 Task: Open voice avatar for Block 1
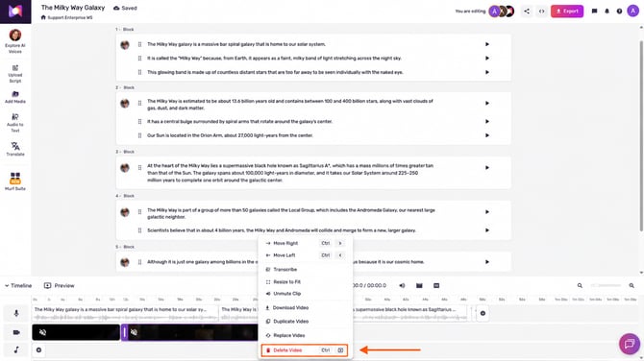pyautogui.click(x=125, y=45)
